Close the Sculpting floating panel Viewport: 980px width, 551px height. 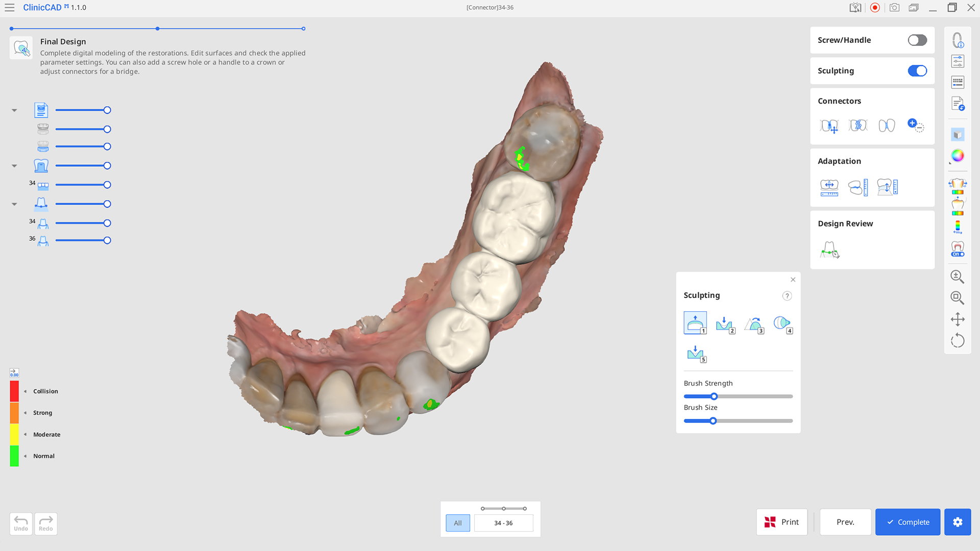point(793,280)
